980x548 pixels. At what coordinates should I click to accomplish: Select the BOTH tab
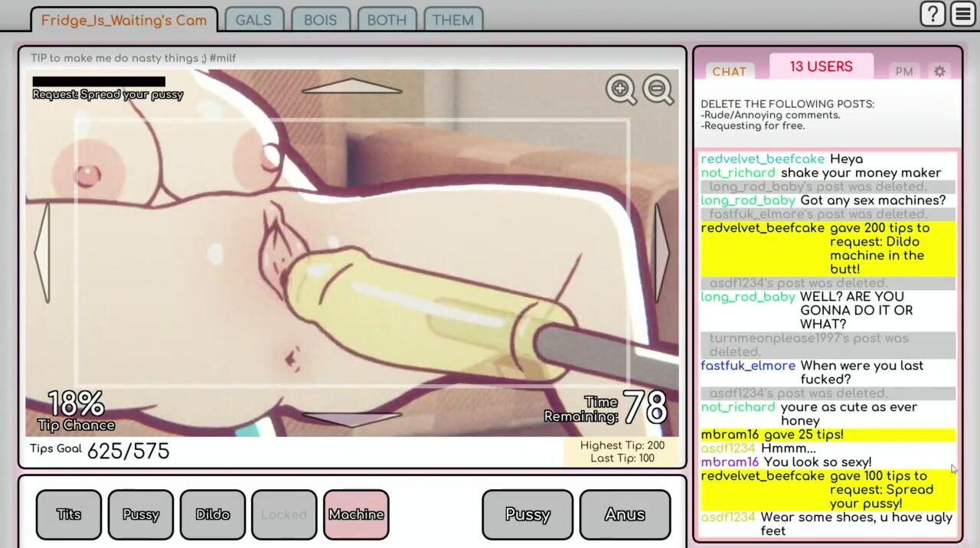click(x=387, y=20)
